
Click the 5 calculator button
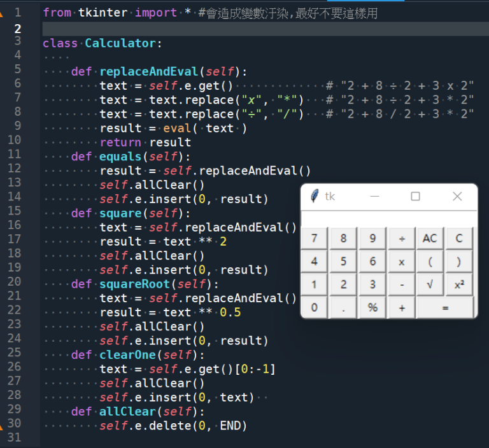[343, 262]
